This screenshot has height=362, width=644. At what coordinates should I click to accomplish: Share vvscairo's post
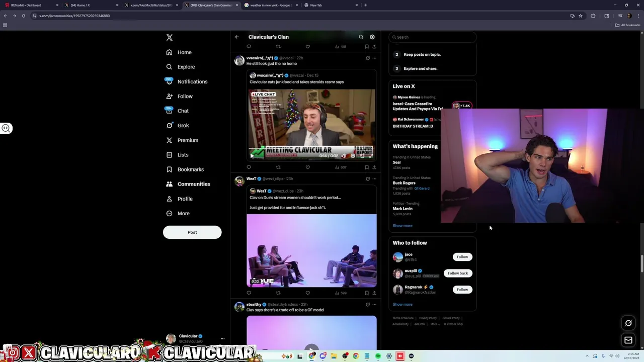coord(374,167)
